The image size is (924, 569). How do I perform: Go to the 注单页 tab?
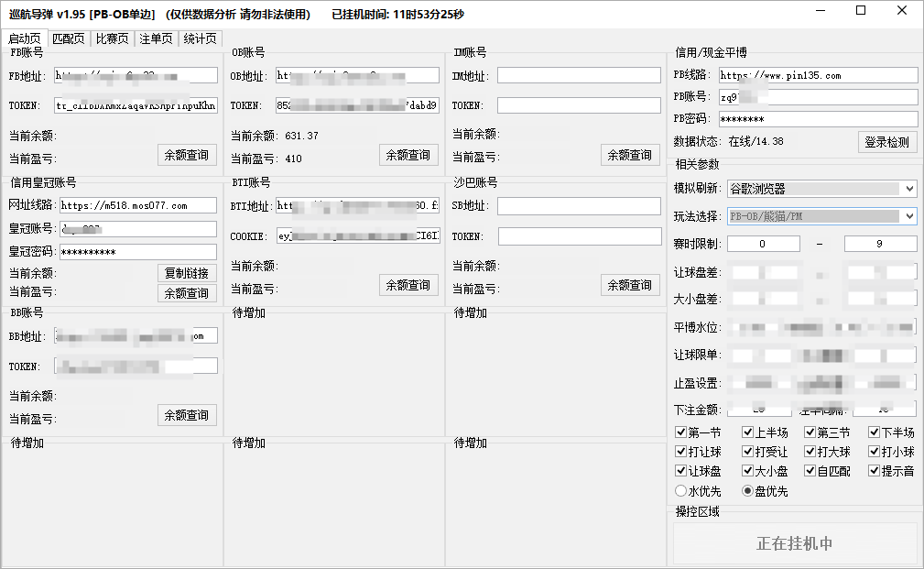click(x=156, y=38)
